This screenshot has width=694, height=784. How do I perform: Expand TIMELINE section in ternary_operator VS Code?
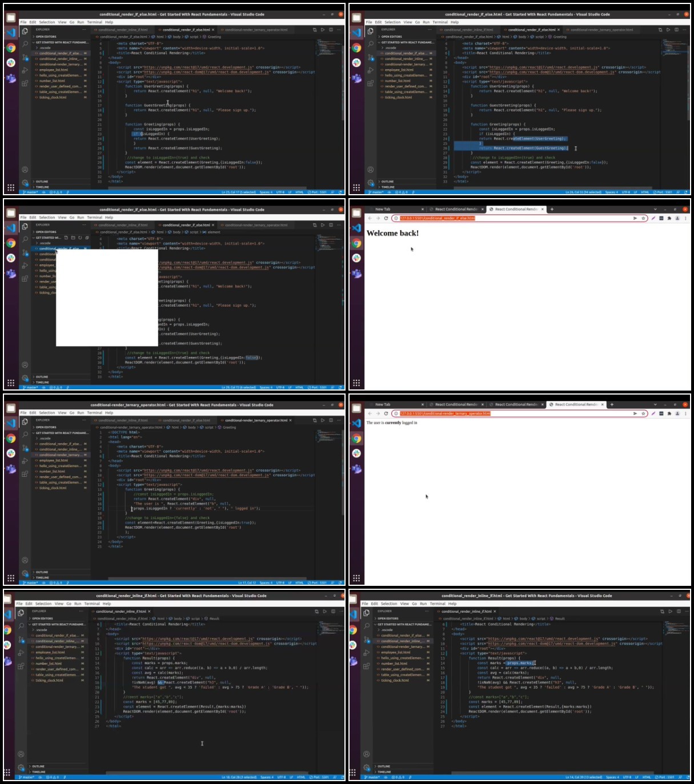click(x=60, y=578)
